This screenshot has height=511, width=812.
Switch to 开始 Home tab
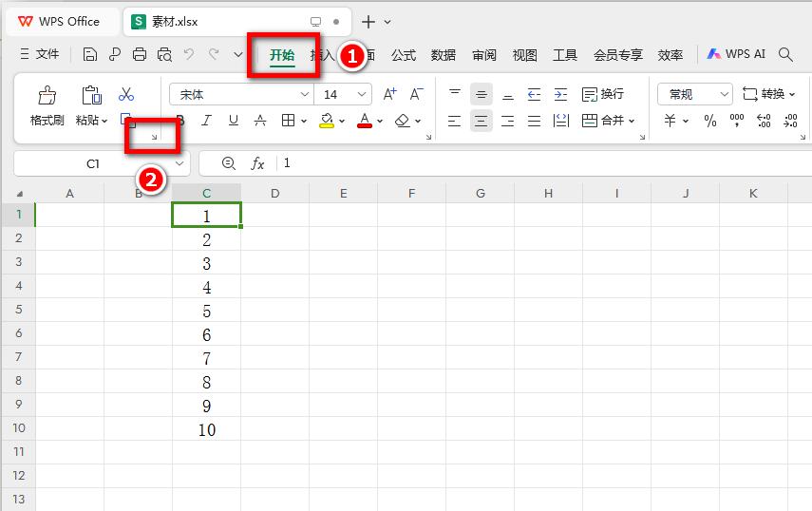pos(282,55)
